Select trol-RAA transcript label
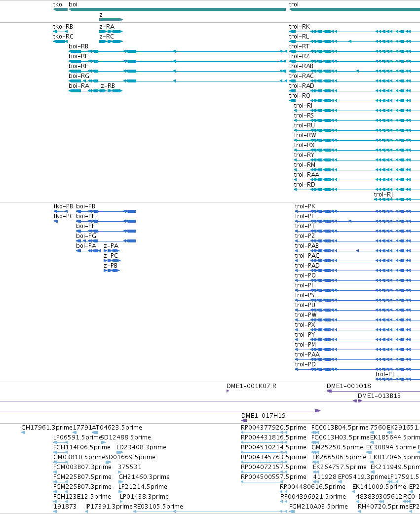Screen dimensions: 420x514 pos(306,175)
